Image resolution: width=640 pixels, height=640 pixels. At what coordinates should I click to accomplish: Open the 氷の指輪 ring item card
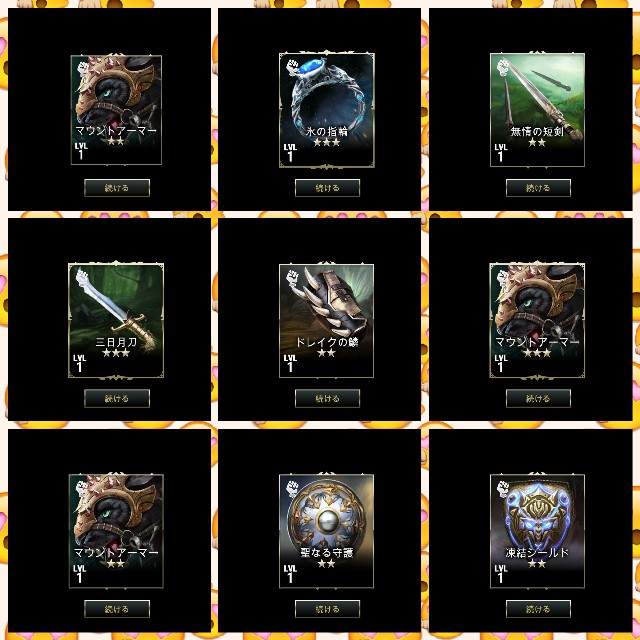pos(327,110)
